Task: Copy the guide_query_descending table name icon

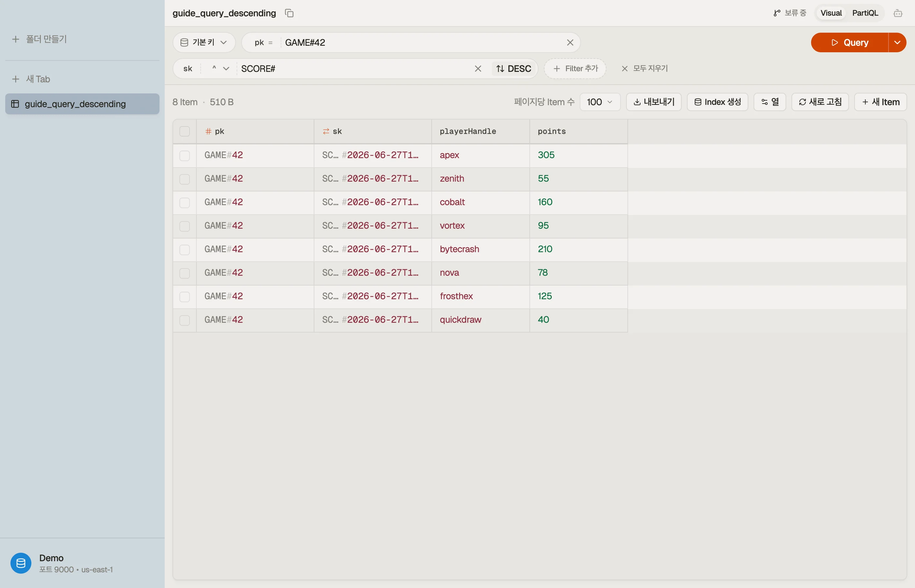Action: (289, 13)
